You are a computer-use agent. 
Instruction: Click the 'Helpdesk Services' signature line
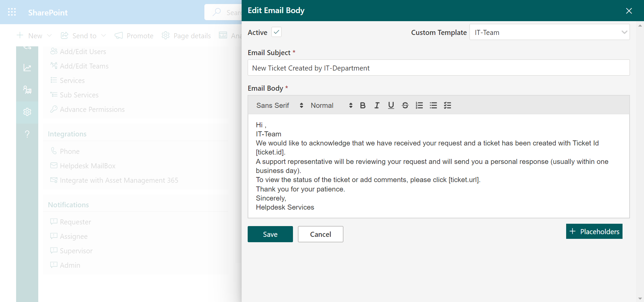point(285,207)
